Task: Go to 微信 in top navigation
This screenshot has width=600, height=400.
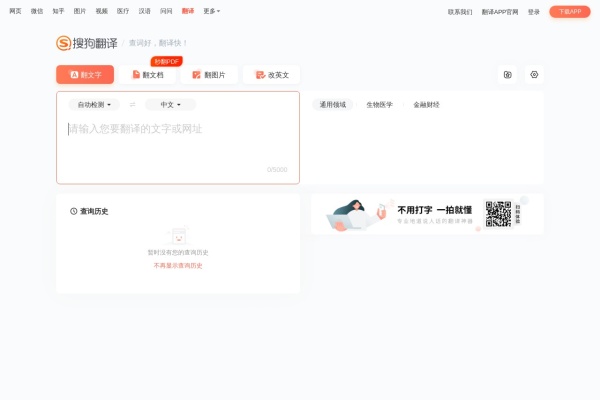Action: [x=37, y=11]
